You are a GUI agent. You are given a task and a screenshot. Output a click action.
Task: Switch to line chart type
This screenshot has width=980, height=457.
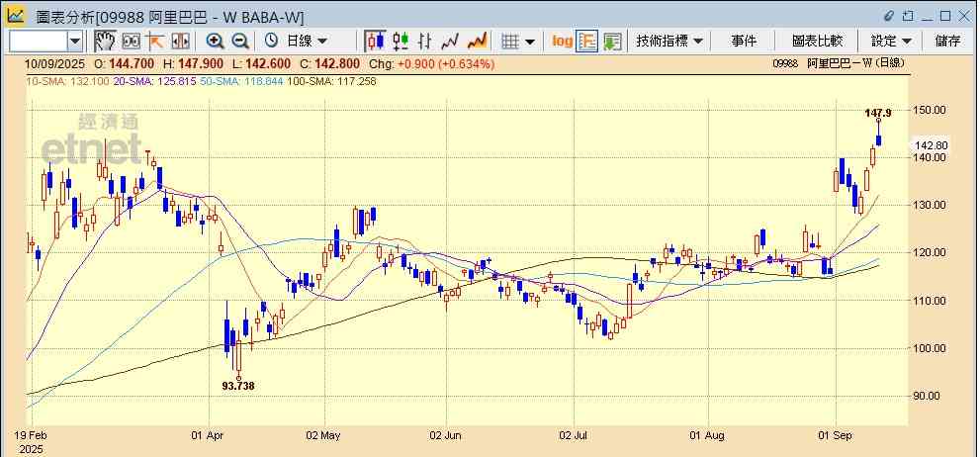(450, 42)
